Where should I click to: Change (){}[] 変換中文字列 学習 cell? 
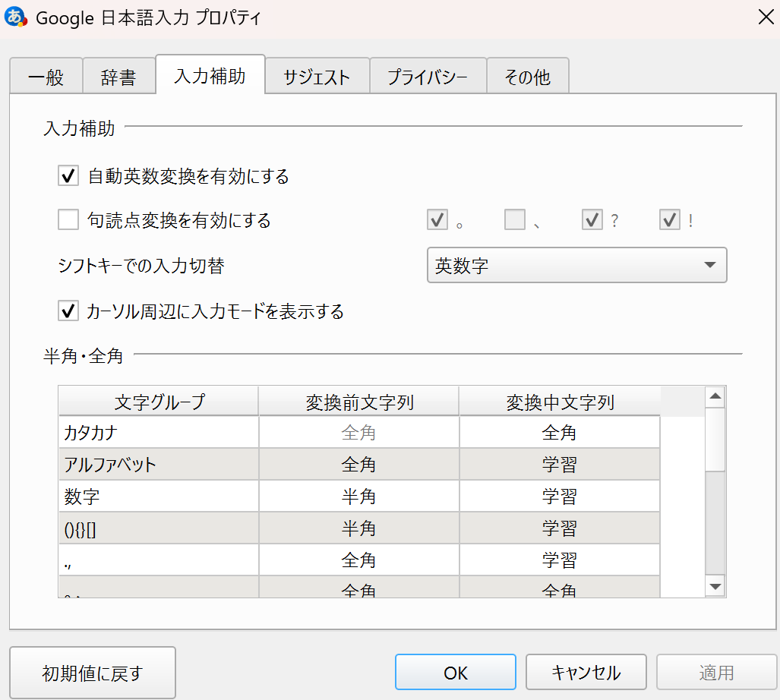(x=560, y=528)
